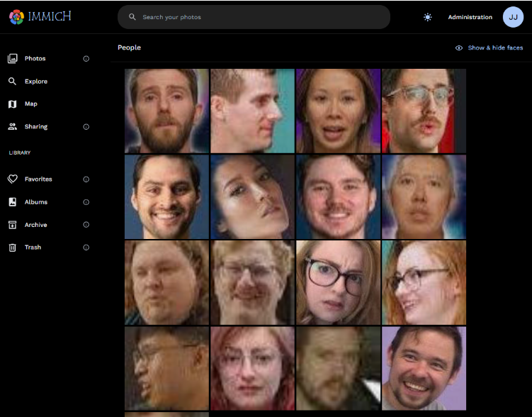
Task: Click the IMMICH wordmark text
Action: (x=50, y=16)
